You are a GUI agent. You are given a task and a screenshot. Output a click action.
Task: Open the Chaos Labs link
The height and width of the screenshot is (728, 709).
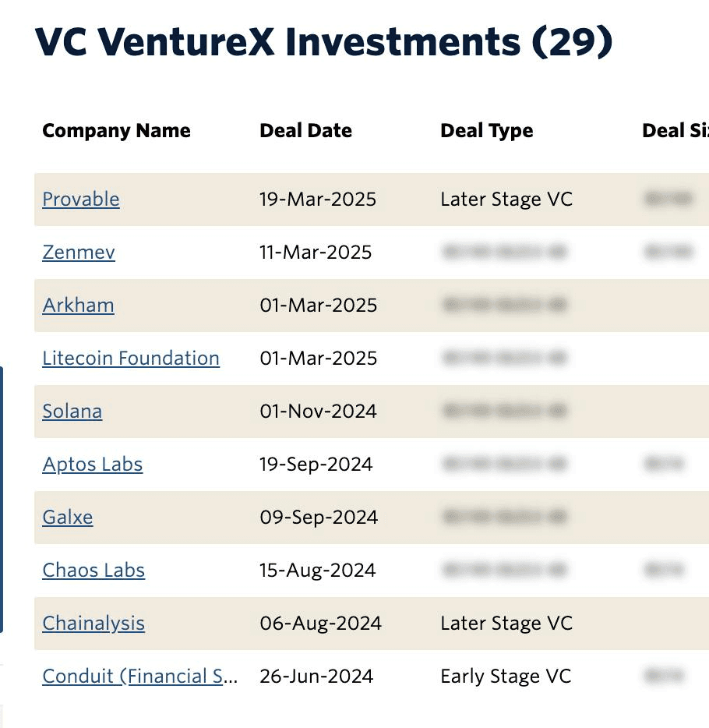(93, 571)
